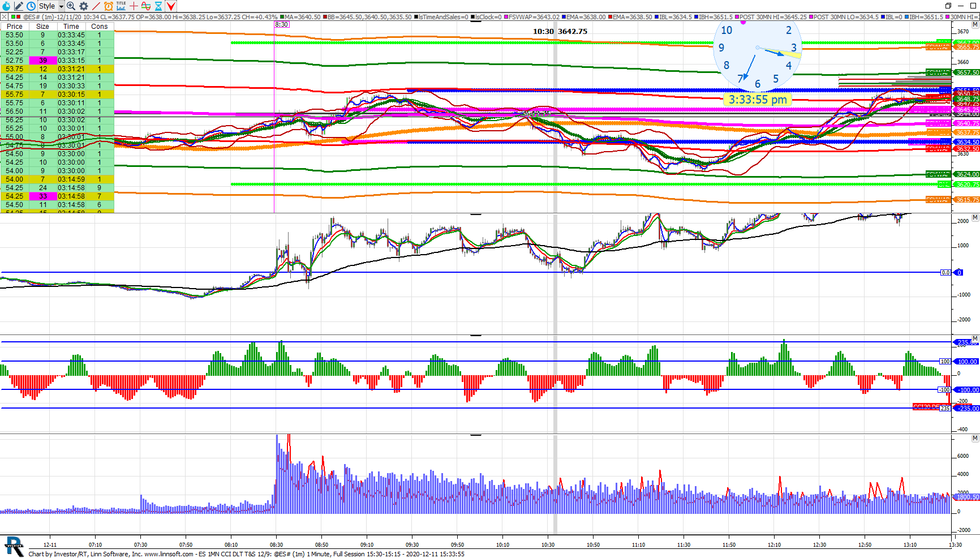Select the magnifier zoom-in tool
The width and height of the screenshot is (980, 558).
[x=71, y=6]
